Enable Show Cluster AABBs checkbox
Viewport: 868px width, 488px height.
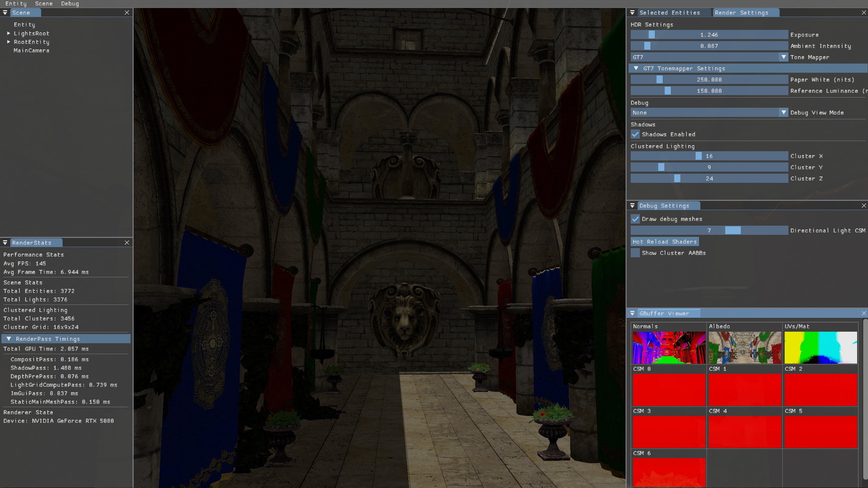[x=635, y=253]
